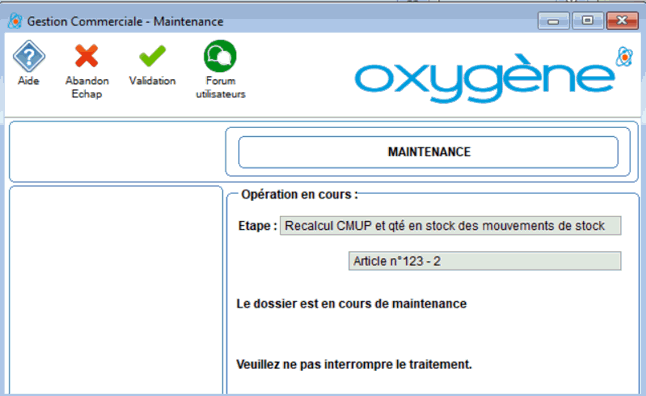Screen dimensions: 646x396
Task: Click the Article n°123 - 2 field
Action: pyautogui.click(x=484, y=261)
